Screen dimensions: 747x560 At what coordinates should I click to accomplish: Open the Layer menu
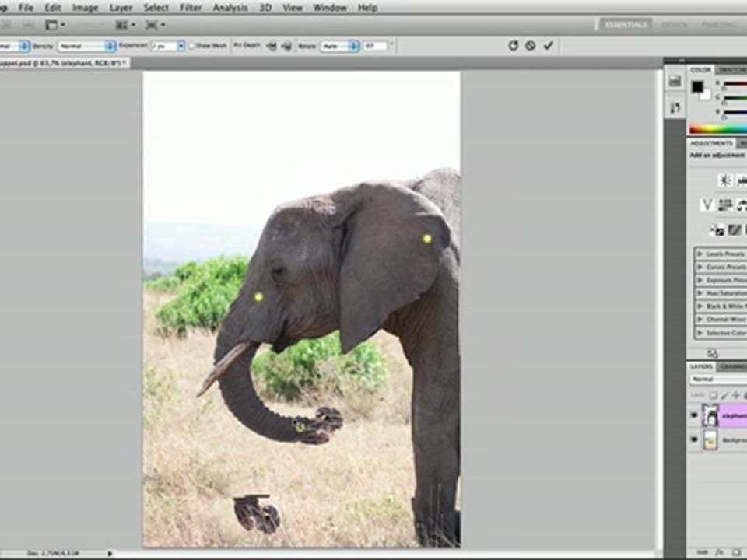pyautogui.click(x=121, y=8)
